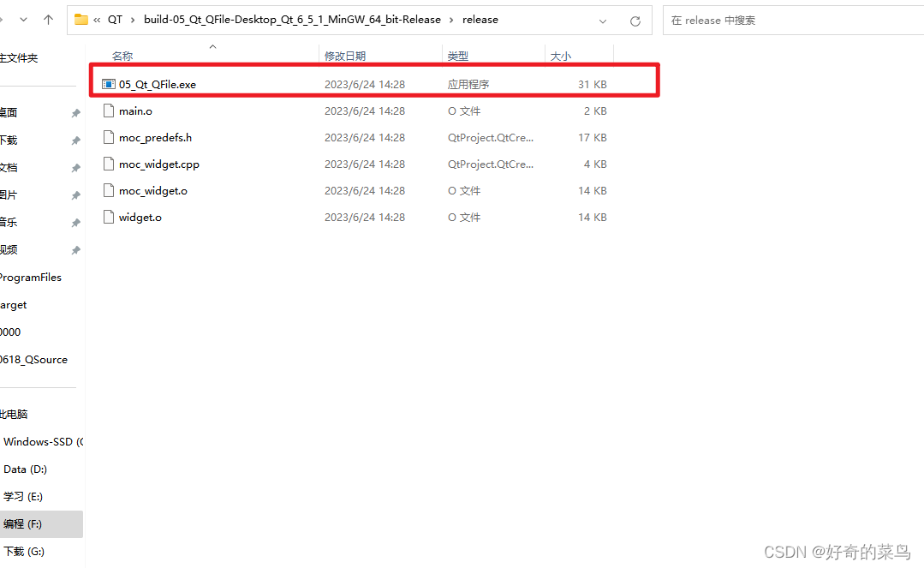
Task: Select the main.o file icon
Action: pyautogui.click(x=108, y=111)
